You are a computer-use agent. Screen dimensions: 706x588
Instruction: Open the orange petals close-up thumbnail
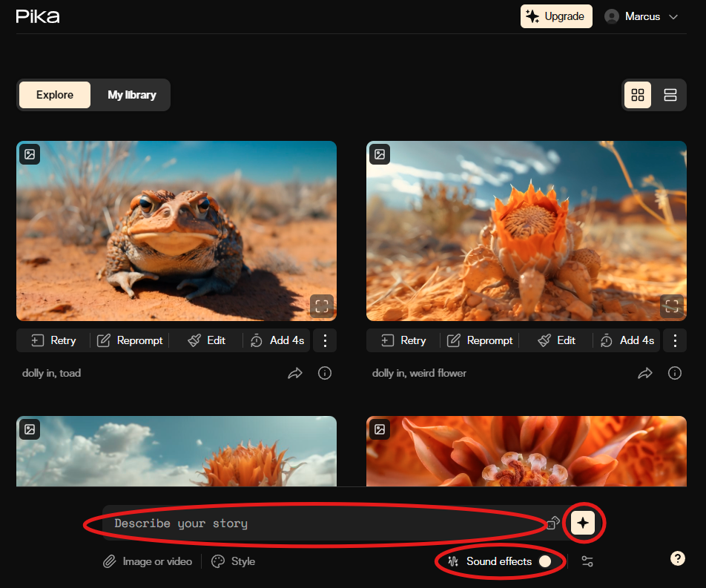coord(526,451)
